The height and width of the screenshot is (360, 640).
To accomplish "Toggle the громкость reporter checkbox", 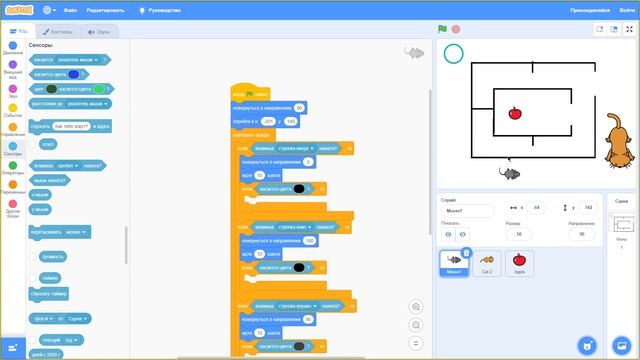I will tap(33, 257).
